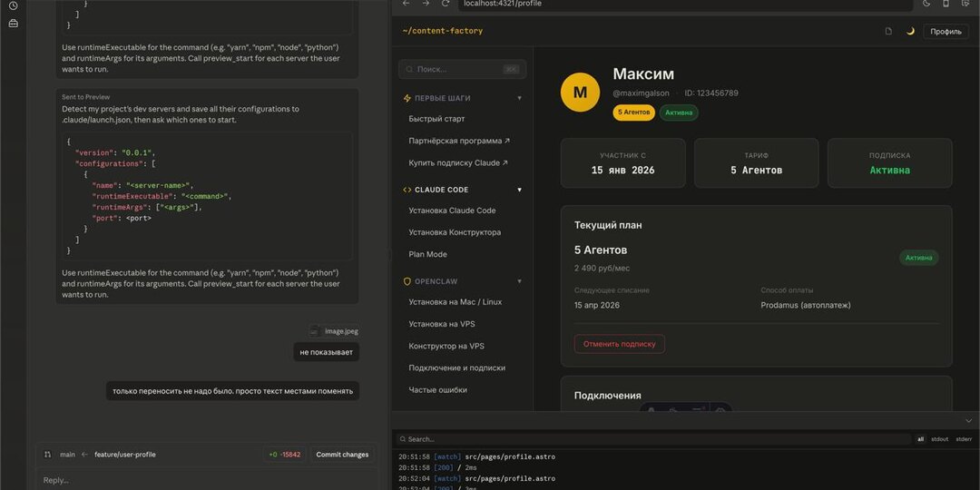Click the lightning icon beside ПЕРВЫЕ ШАГИ
980x490 pixels.
coord(407,98)
